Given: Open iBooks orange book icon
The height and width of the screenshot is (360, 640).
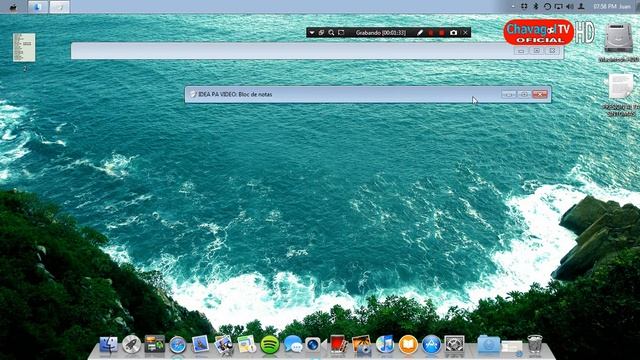Looking at the screenshot, I should pos(408,345).
